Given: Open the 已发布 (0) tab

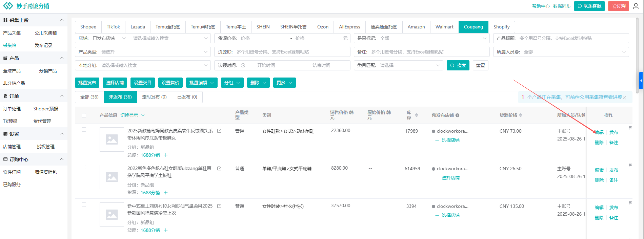Looking at the screenshot, I should (187, 97).
